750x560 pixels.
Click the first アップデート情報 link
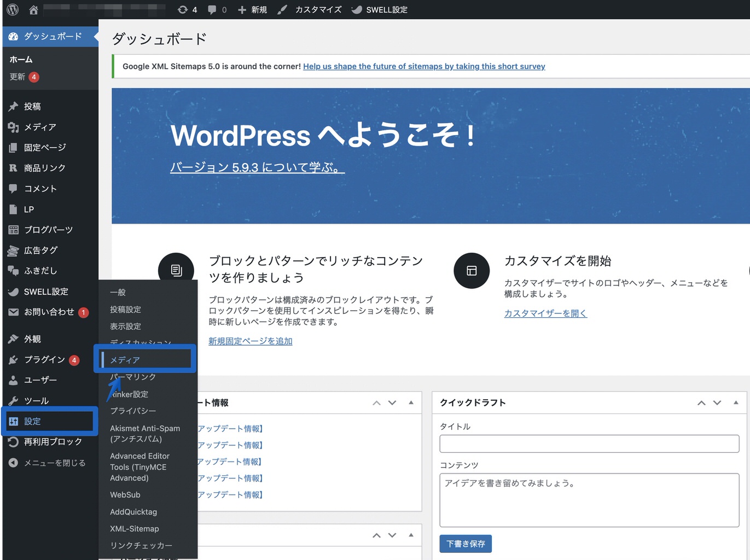(230, 429)
